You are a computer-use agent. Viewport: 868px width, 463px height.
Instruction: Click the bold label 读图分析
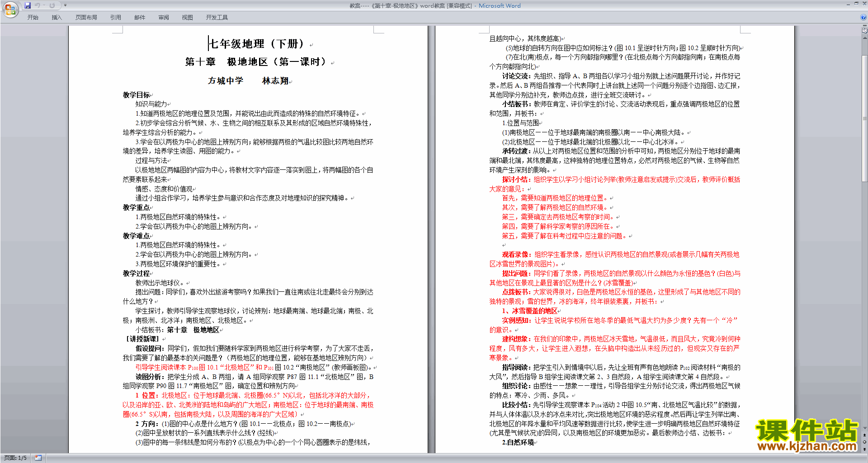point(150,377)
